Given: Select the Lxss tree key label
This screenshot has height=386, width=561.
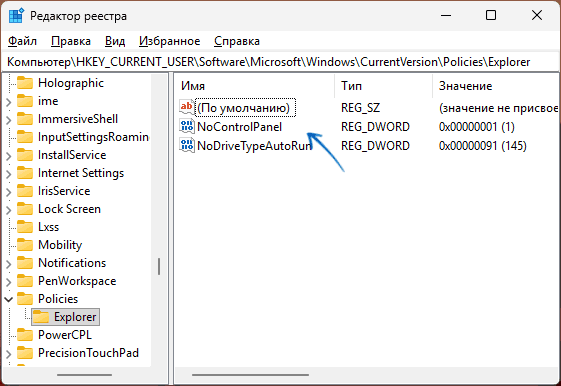Looking at the screenshot, I should 49,227.
